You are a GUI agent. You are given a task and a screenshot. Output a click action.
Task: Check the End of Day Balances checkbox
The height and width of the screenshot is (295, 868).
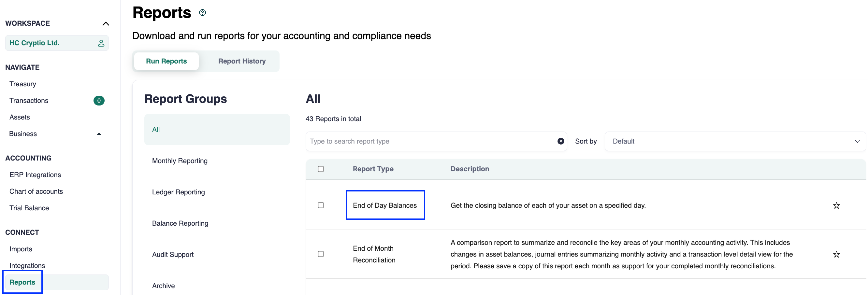pyautogui.click(x=320, y=205)
